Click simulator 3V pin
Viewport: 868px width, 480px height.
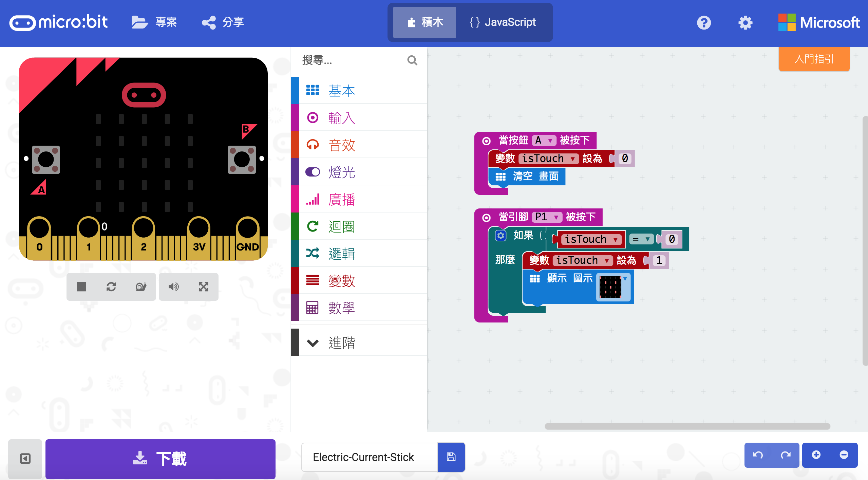coord(199,238)
